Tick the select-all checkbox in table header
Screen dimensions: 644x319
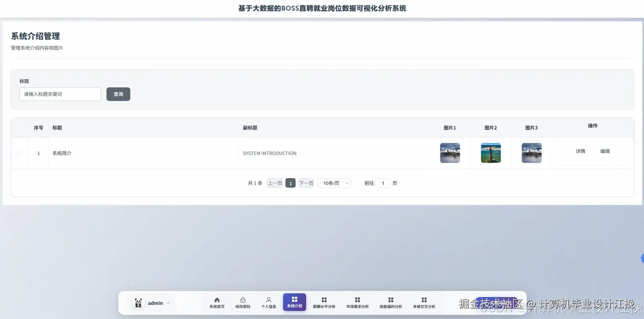coord(20,128)
